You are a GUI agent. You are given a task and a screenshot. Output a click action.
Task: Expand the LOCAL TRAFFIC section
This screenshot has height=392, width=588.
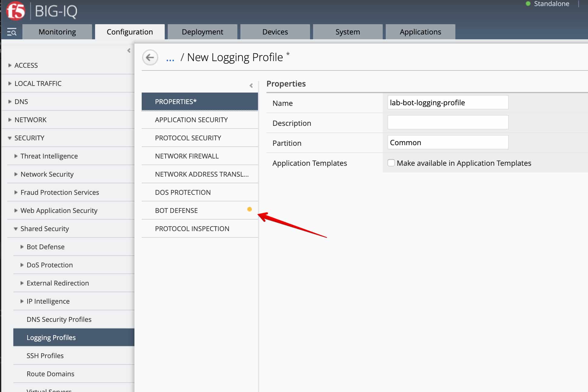tap(10, 83)
